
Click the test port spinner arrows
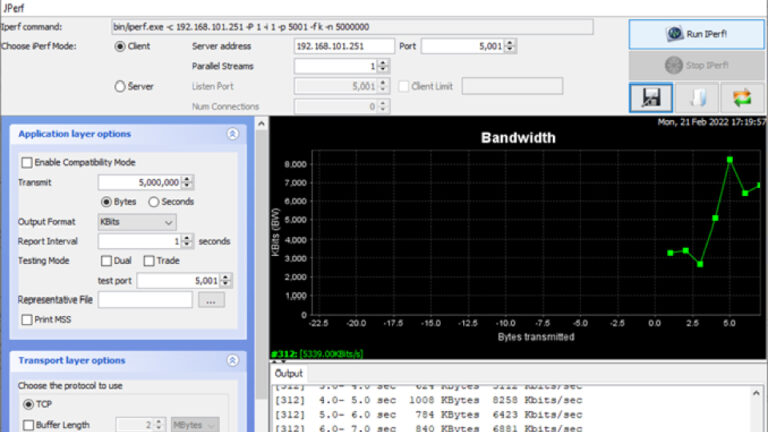[226, 281]
